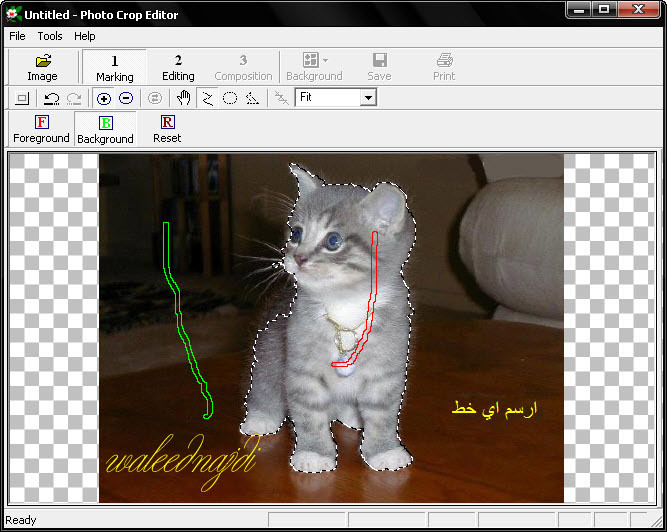Click the Fit zoom level field
The image size is (667, 532).
pos(328,98)
